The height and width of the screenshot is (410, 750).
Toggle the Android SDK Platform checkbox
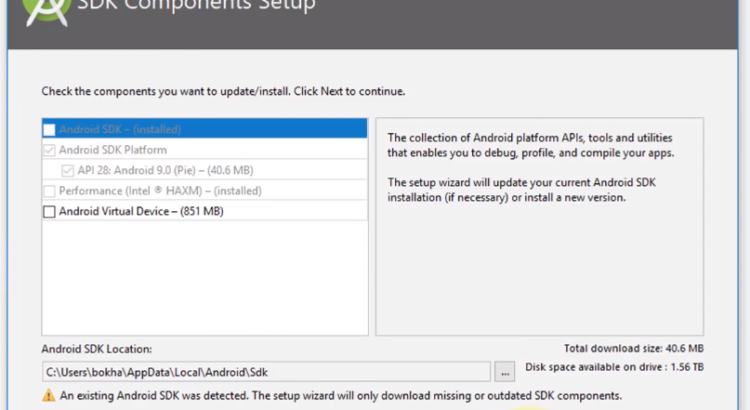pos(49,150)
